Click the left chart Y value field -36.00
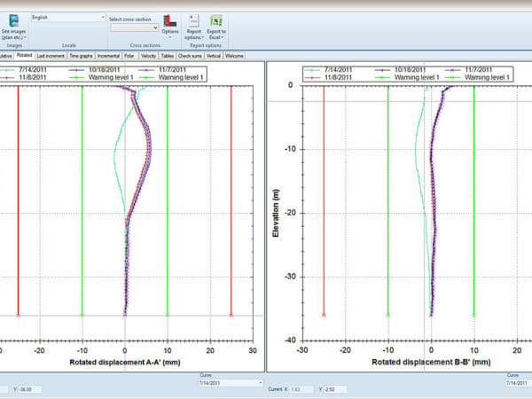 [30, 389]
